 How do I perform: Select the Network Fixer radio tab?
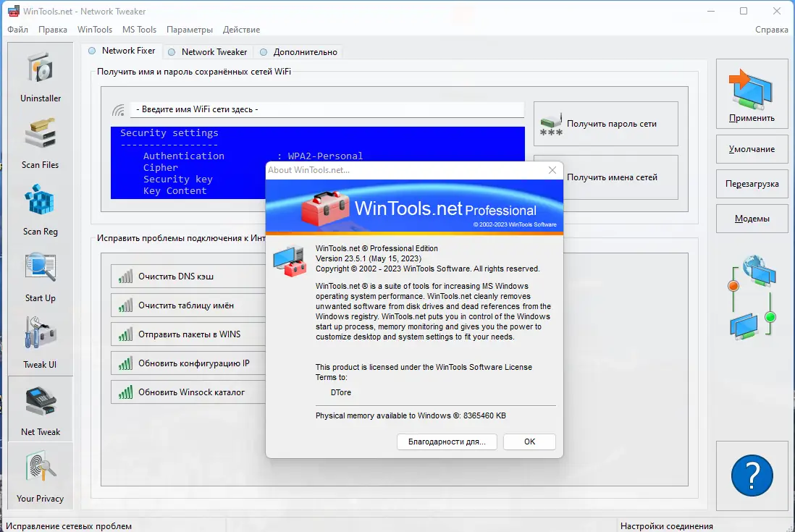122,51
